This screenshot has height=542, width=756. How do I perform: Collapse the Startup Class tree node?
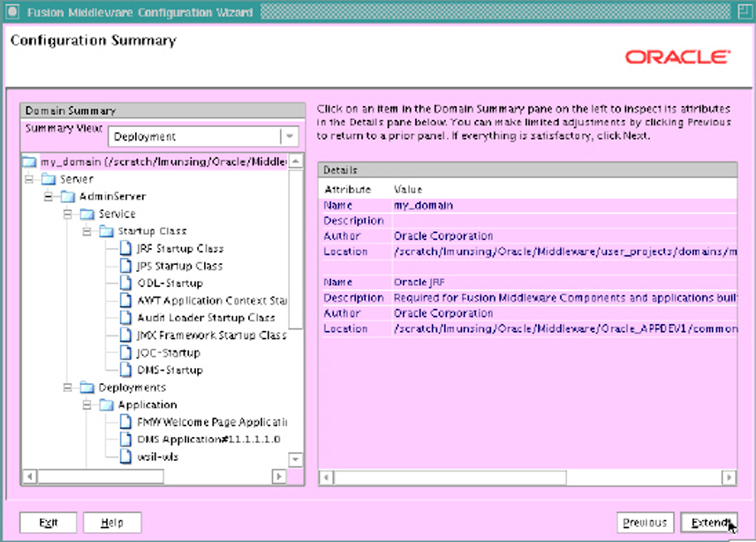[87, 231]
